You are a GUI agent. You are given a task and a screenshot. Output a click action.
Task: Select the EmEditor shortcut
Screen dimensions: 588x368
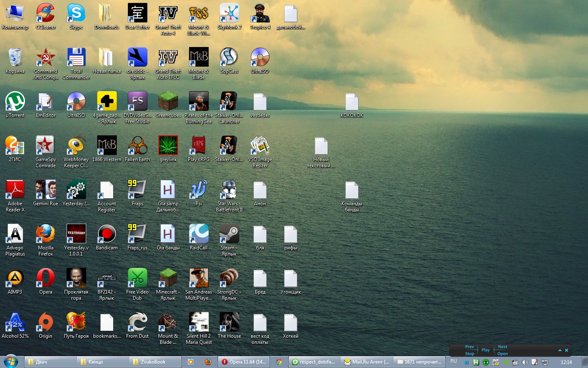point(46,101)
